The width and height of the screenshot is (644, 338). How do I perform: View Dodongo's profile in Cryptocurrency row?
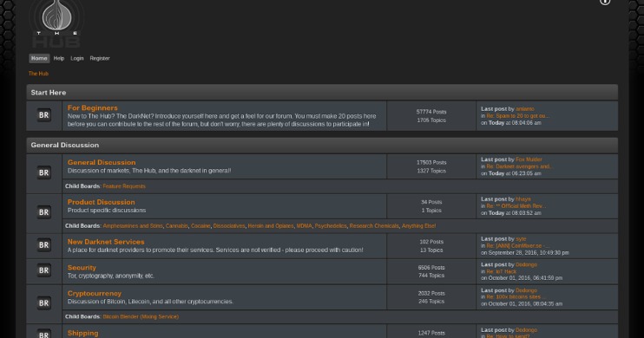[526, 290]
